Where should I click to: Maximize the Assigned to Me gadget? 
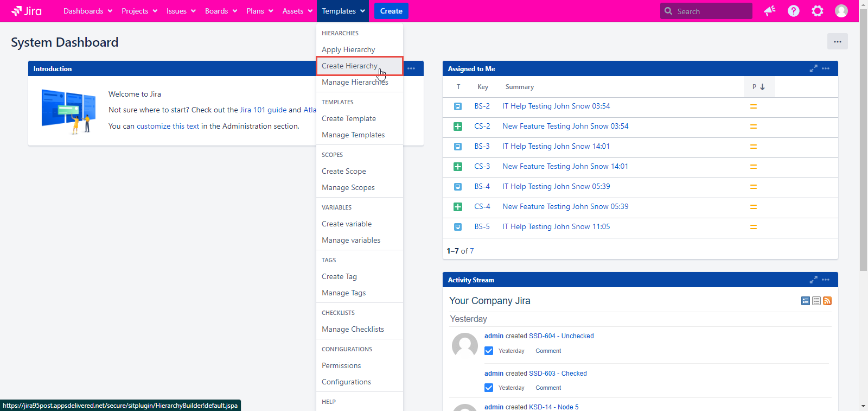point(813,68)
